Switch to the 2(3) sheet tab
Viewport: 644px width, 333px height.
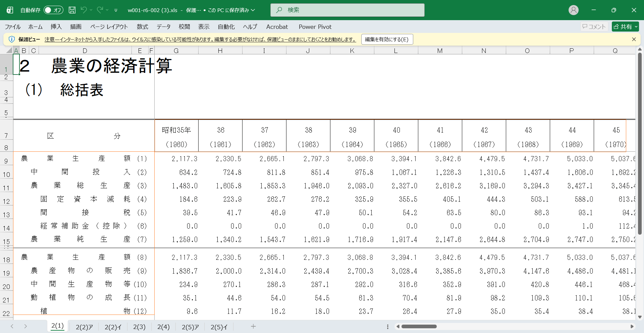coord(139,327)
